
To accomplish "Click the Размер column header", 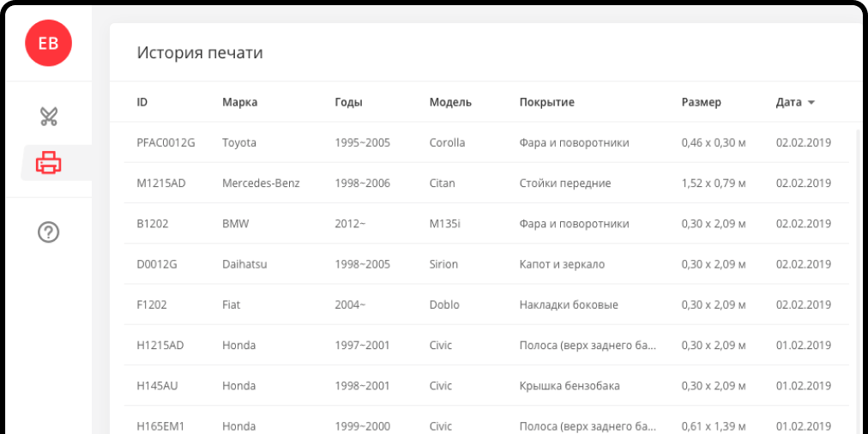I will click(x=701, y=102).
